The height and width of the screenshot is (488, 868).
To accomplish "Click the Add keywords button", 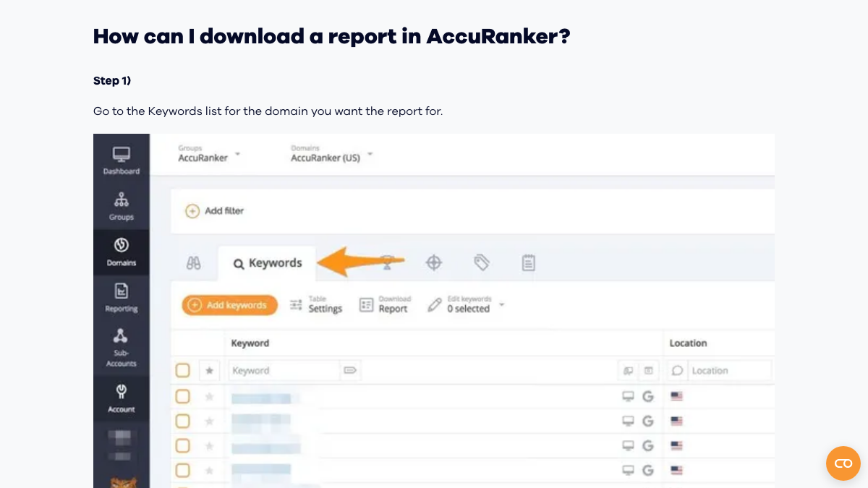I will click(229, 305).
